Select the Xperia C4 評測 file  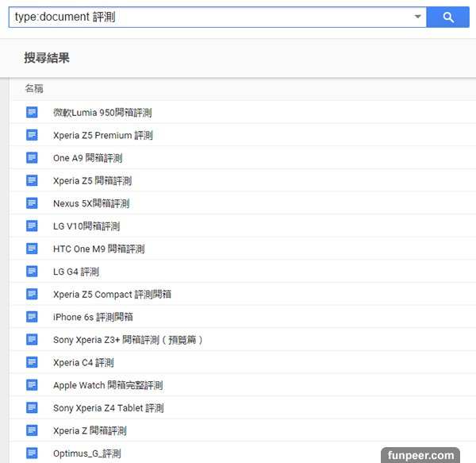point(83,363)
